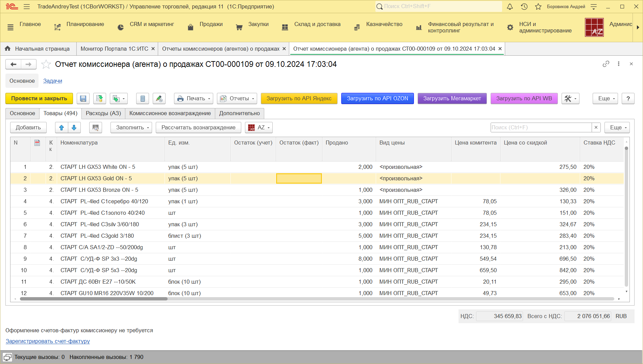Image resolution: width=643 pixels, height=364 pixels.
Task: Open the Отчеты dropdown menu
Action: click(x=237, y=99)
